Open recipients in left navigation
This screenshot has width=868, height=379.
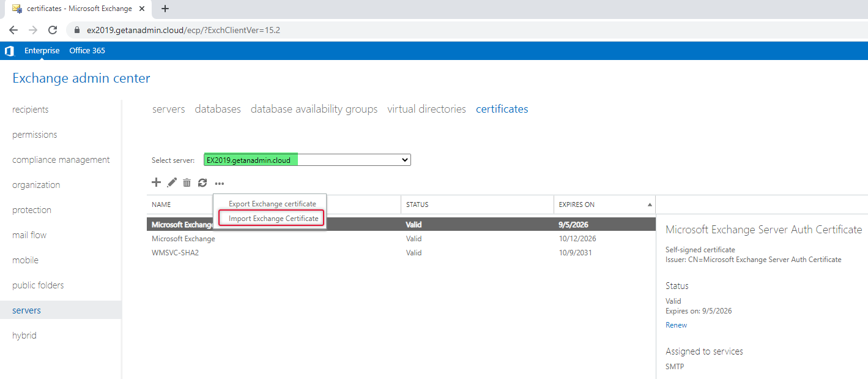coord(31,110)
